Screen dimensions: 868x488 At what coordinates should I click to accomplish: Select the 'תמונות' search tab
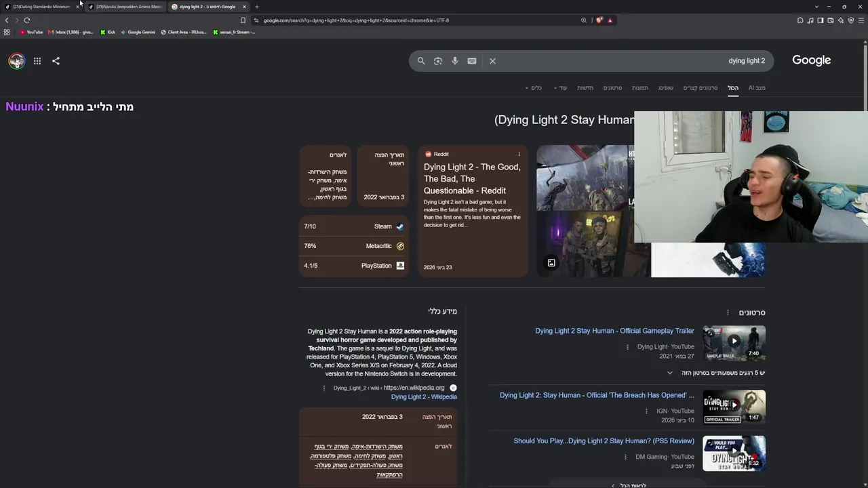point(640,87)
